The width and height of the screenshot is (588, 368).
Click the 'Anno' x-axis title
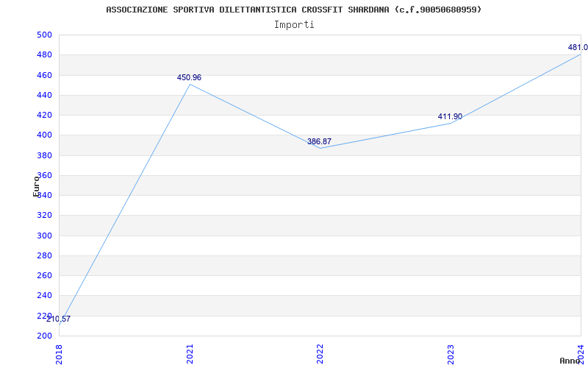click(570, 361)
